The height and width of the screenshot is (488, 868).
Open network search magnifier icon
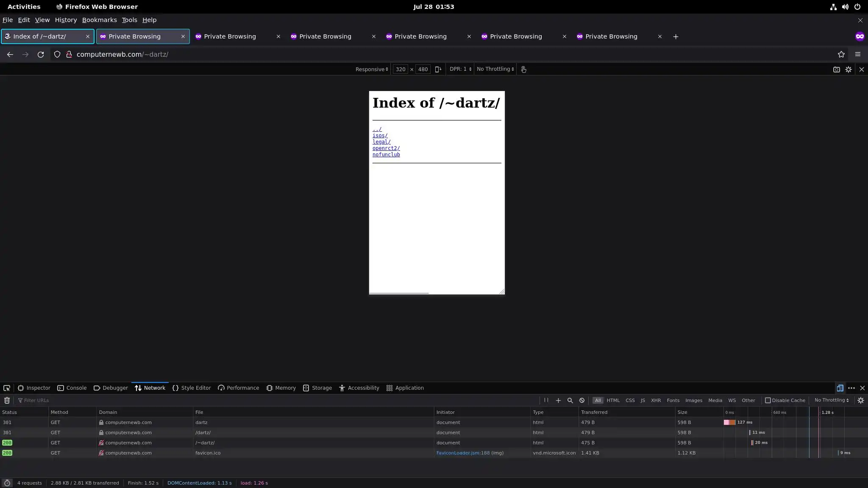[x=570, y=400]
